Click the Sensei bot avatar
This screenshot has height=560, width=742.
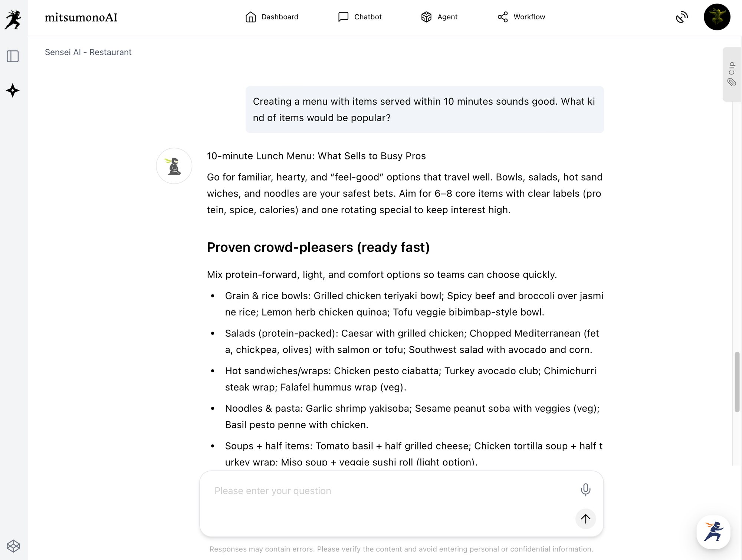(174, 166)
